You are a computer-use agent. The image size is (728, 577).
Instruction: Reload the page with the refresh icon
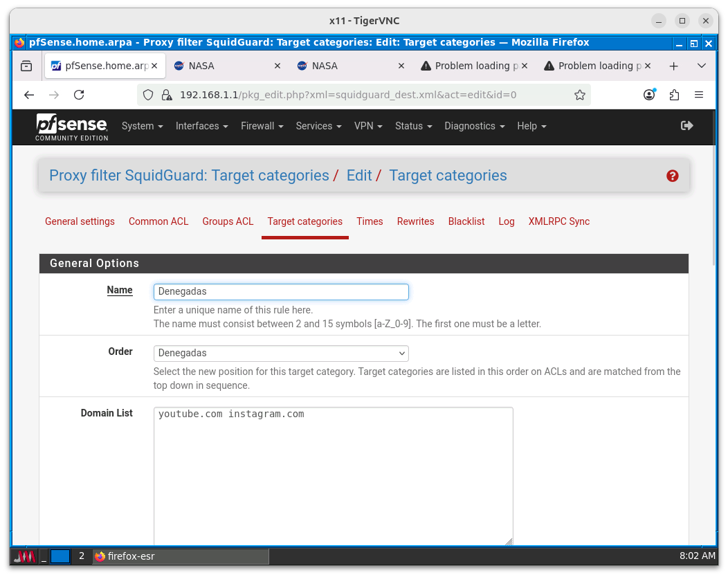[x=79, y=95]
